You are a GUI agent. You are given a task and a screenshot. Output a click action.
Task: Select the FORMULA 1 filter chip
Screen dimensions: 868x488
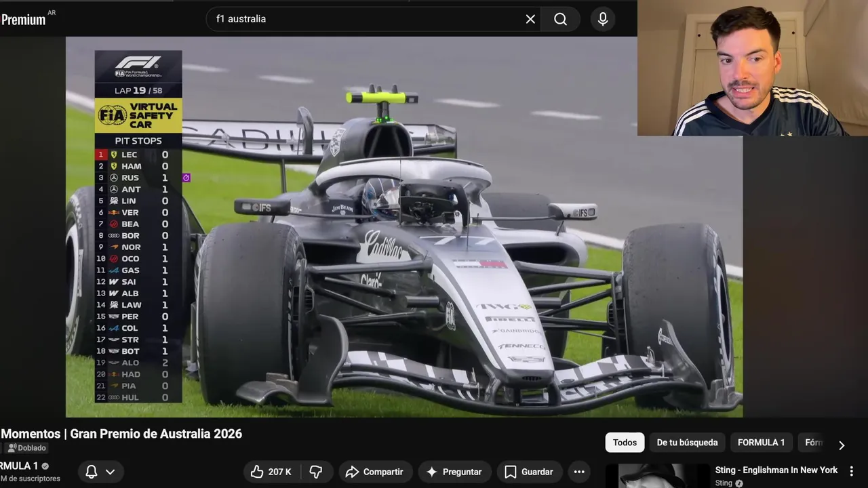tap(761, 443)
